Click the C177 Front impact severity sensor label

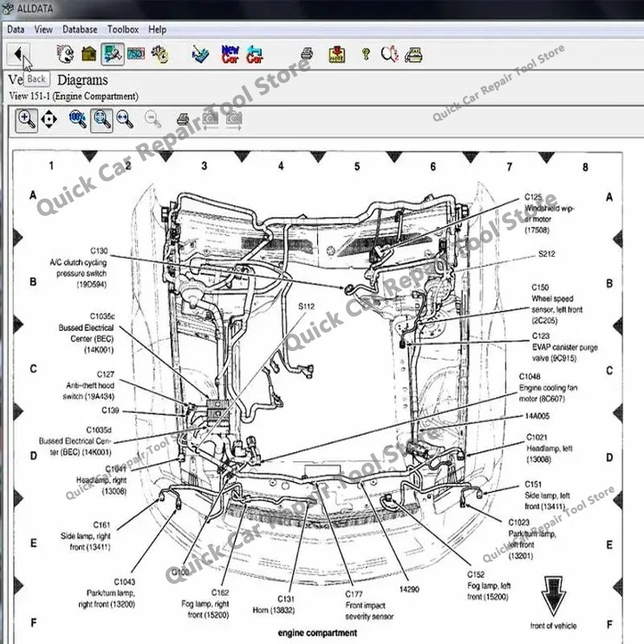[x=369, y=605]
